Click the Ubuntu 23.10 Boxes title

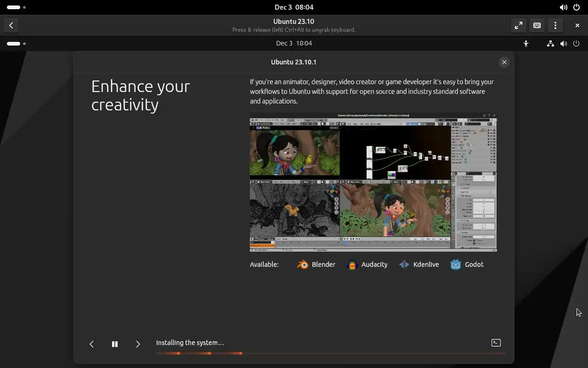294,22
